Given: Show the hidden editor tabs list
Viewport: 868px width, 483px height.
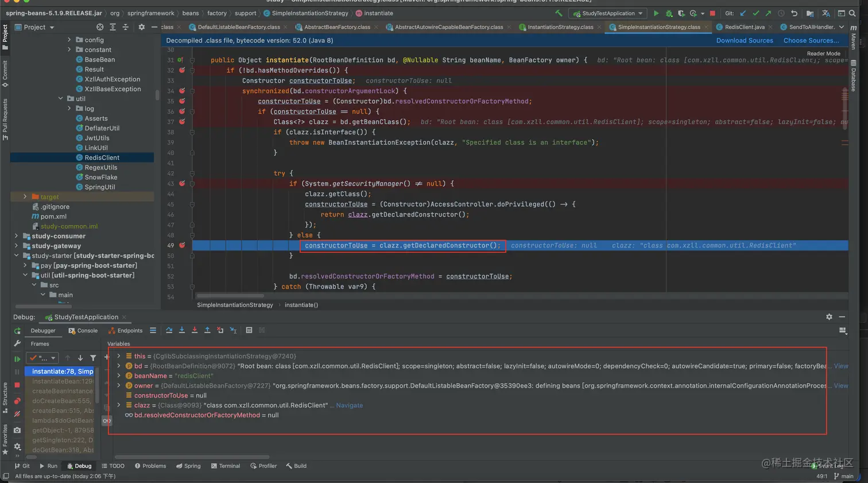Looking at the screenshot, I should [842, 27].
